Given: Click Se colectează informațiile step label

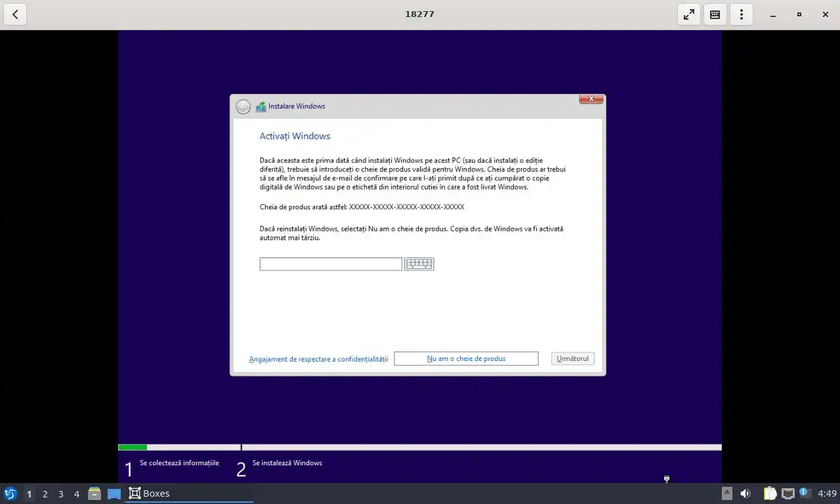Looking at the screenshot, I should [179, 463].
